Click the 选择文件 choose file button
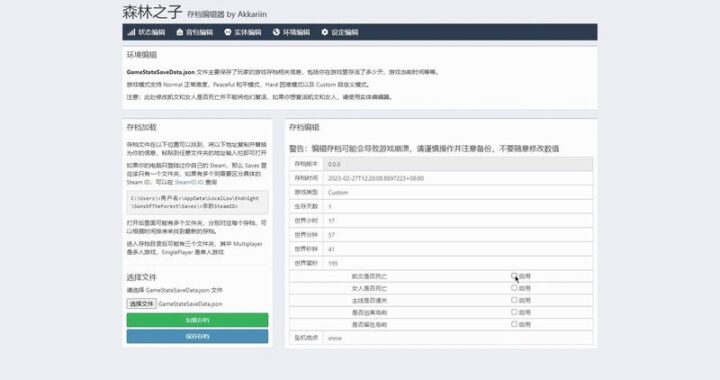 [141, 304]
